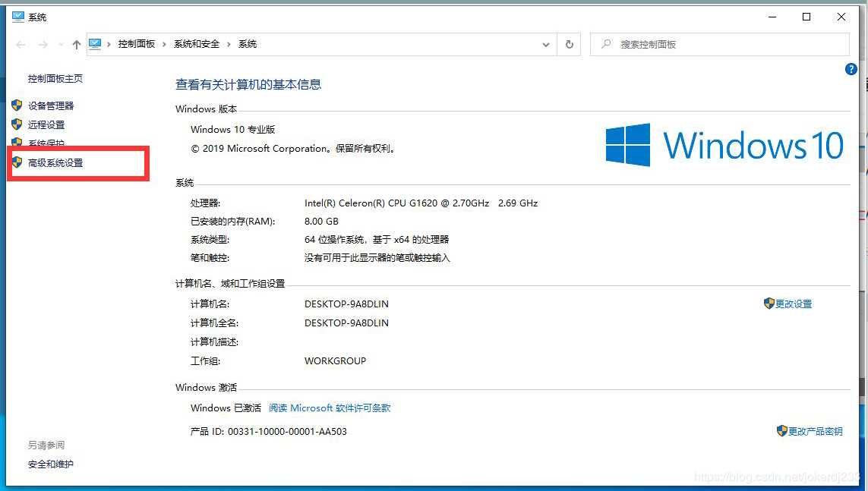The height and width of the screenshot is (491, 868).
Task: Go up one folder level
Action: (x=77, y=45)
